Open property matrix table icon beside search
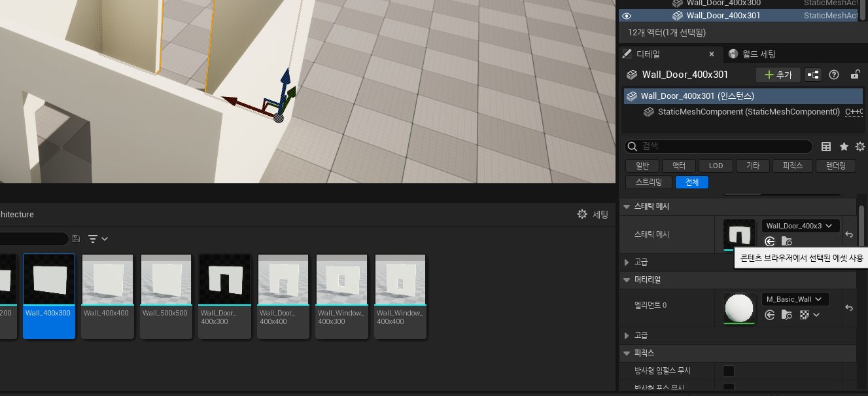868x396 pixels. click(826, 147)
